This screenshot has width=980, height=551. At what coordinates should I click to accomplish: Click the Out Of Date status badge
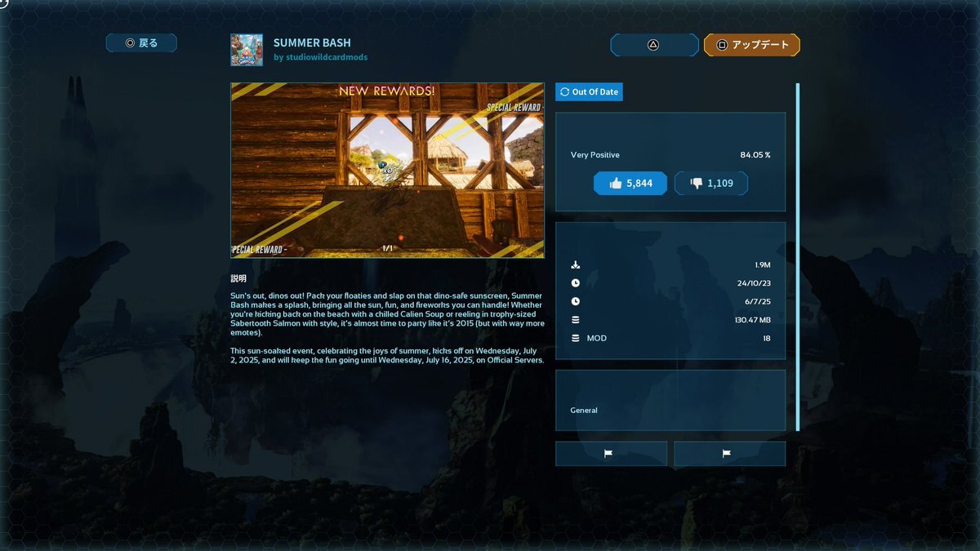[x=589, y=92]
